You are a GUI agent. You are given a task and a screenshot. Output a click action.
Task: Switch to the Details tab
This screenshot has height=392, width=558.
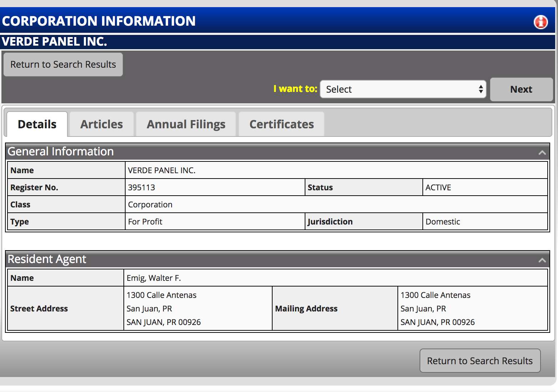(37, 124)
